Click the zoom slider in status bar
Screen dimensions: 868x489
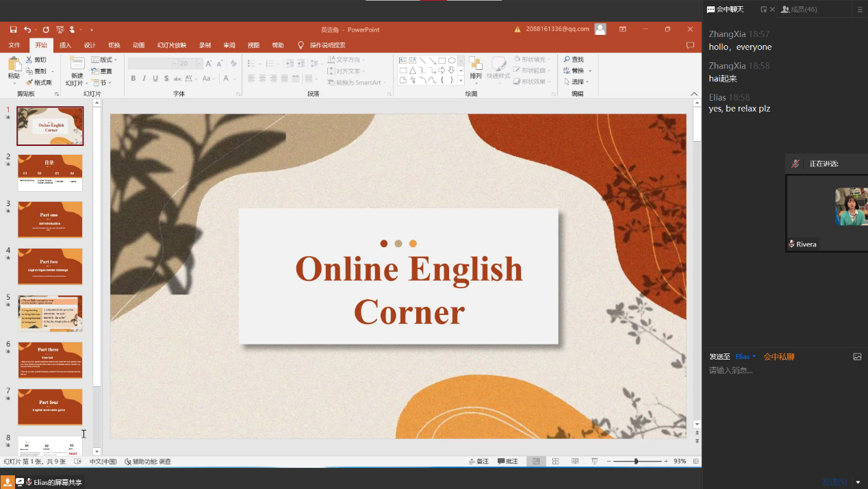(636, 462)
